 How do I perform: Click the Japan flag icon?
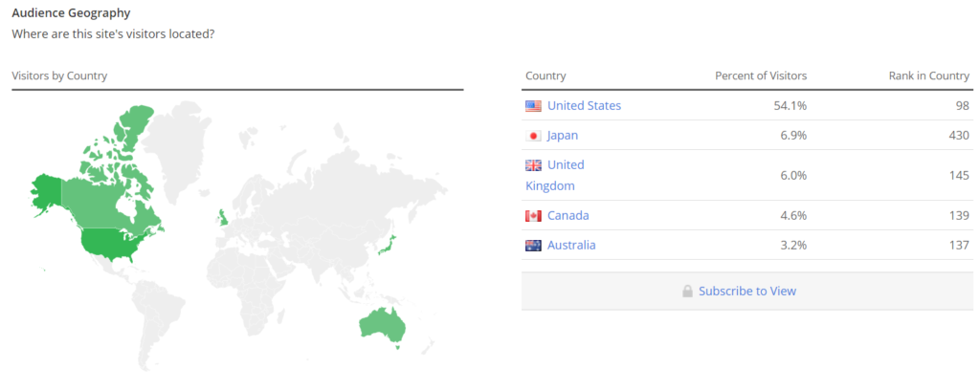533,136
